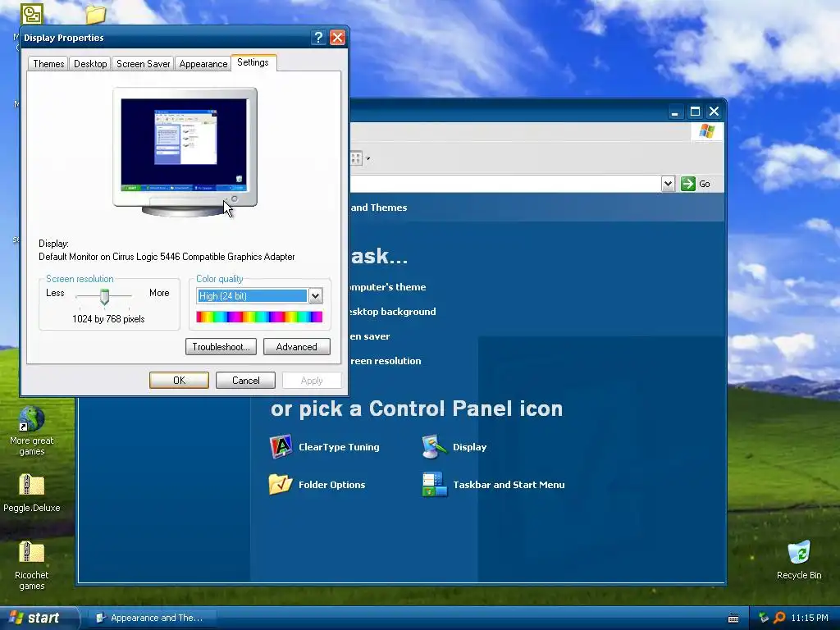
Task: Select the folder icon on the desktop top edge
Action: [x=95, y=14]
